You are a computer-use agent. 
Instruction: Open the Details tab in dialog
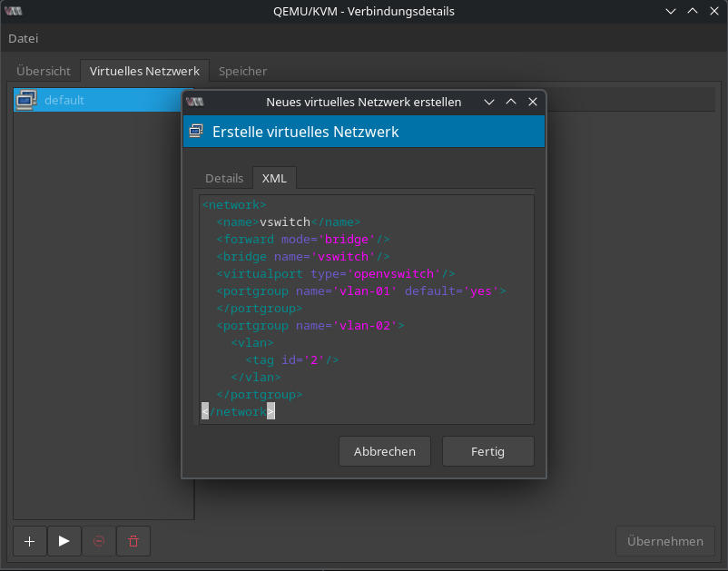[x=224, y=179]
